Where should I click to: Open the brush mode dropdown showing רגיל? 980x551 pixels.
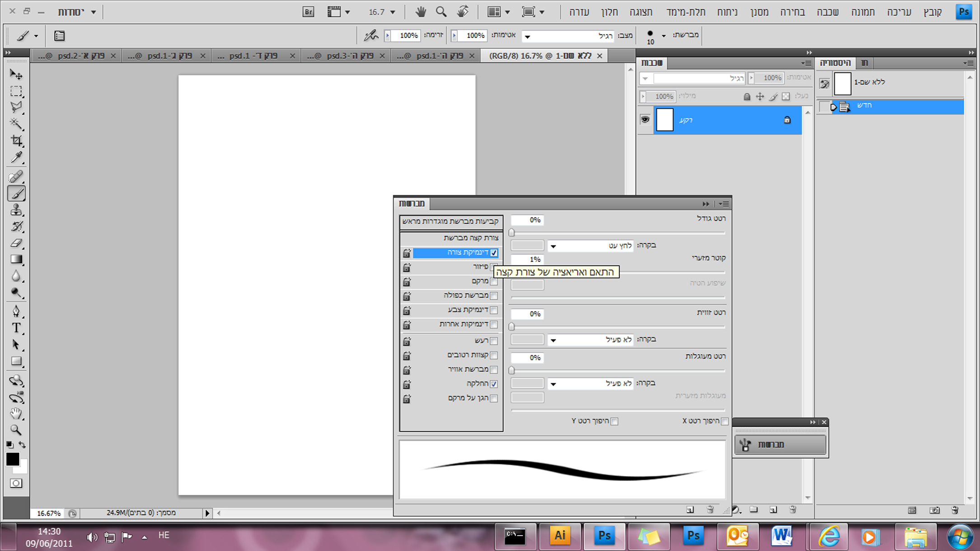point(567,36)
